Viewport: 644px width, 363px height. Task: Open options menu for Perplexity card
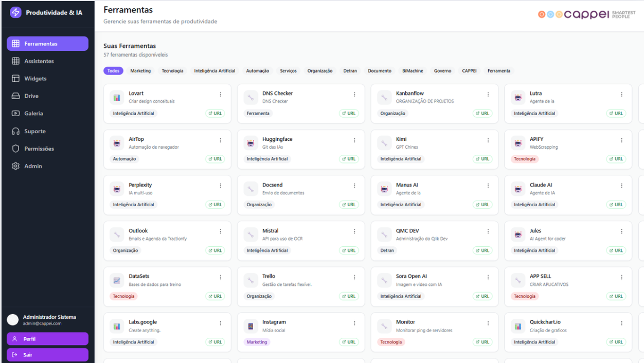point(221,186)
